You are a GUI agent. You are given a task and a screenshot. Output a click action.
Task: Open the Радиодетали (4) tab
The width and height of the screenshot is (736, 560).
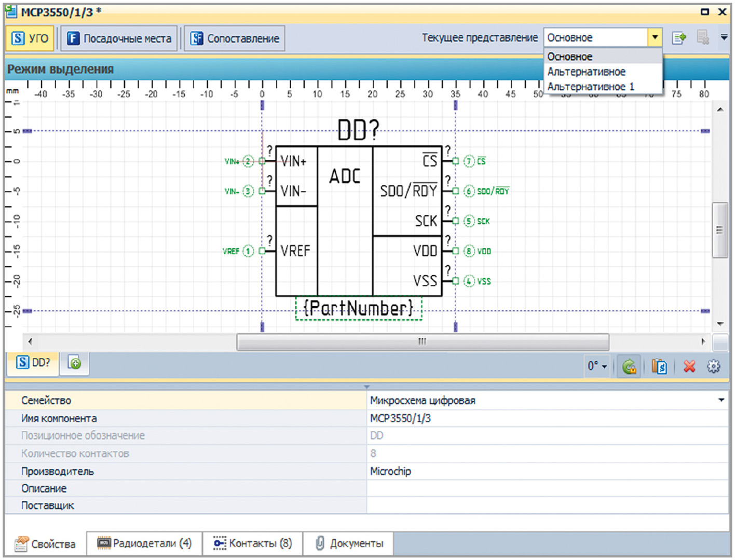[144, 543]
